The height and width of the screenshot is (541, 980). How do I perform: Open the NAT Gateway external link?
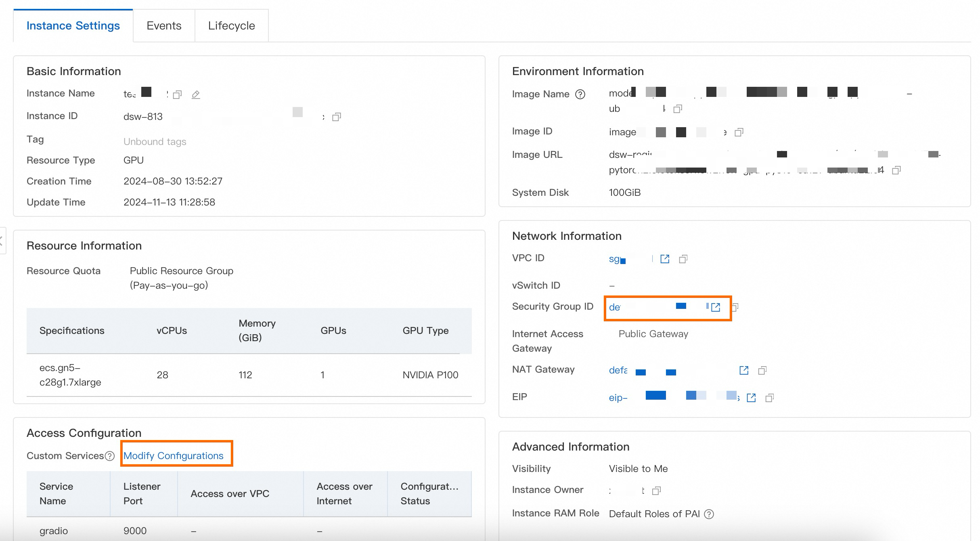(x=743, y=370)
